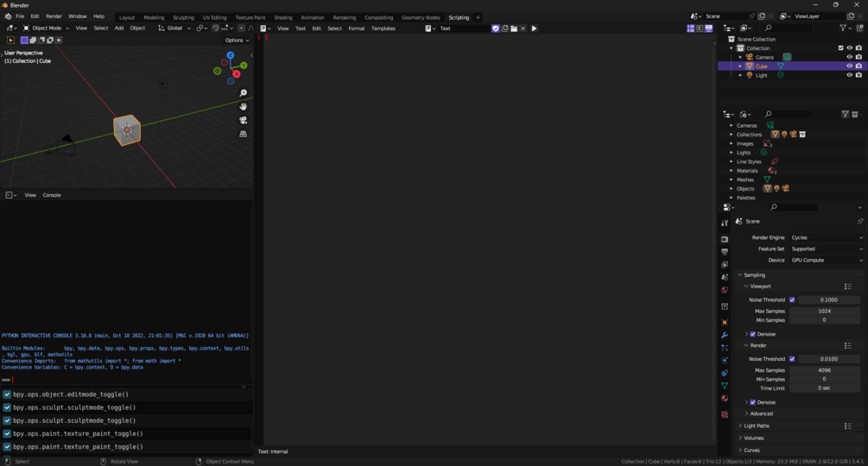
Task: Open the File menu
Action: 20,16
